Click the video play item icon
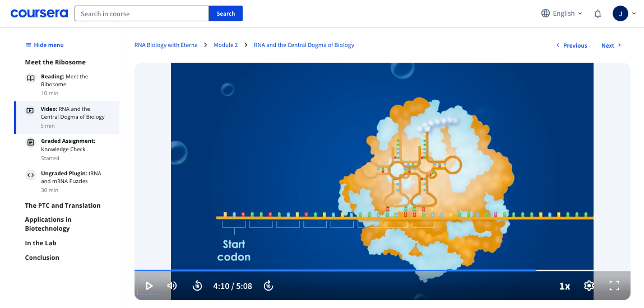644x308 pixels. click(30, 110)
